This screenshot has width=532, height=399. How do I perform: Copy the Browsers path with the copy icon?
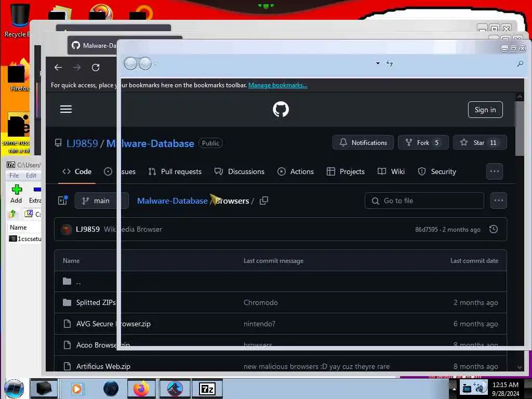[x=263, y=201]
